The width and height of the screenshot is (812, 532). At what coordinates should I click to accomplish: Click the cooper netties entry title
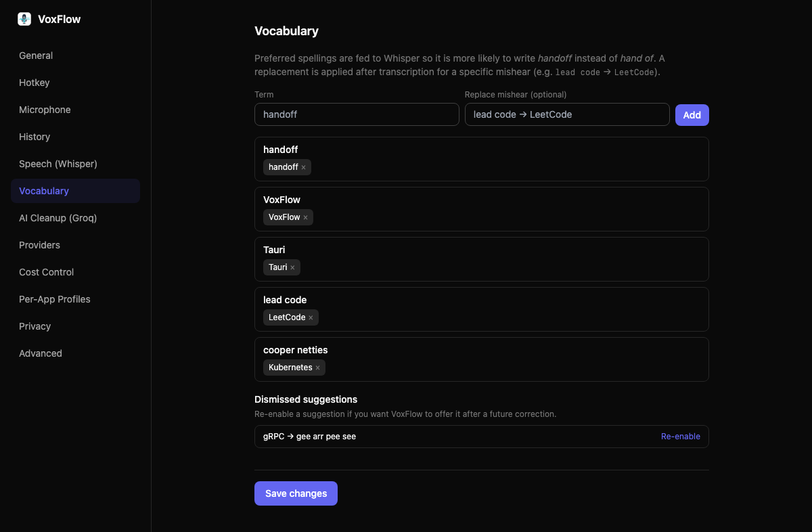(x=295, y=350)
